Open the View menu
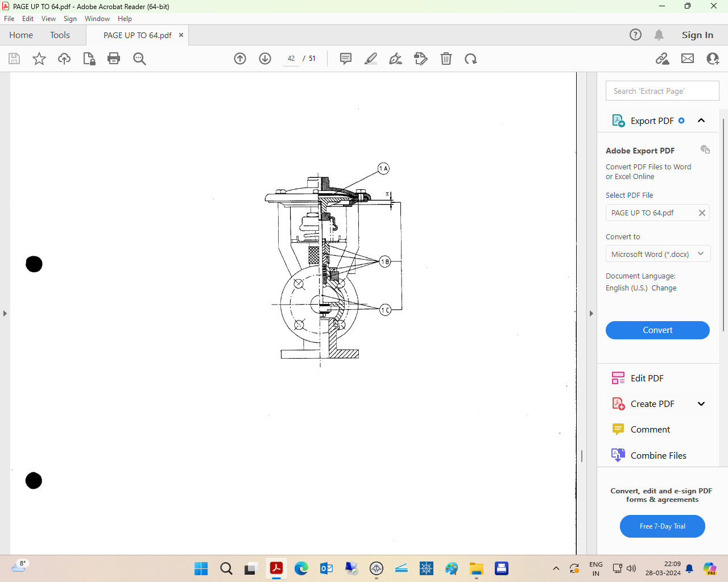Screen dimensions: 728x582 coord(48,19)
